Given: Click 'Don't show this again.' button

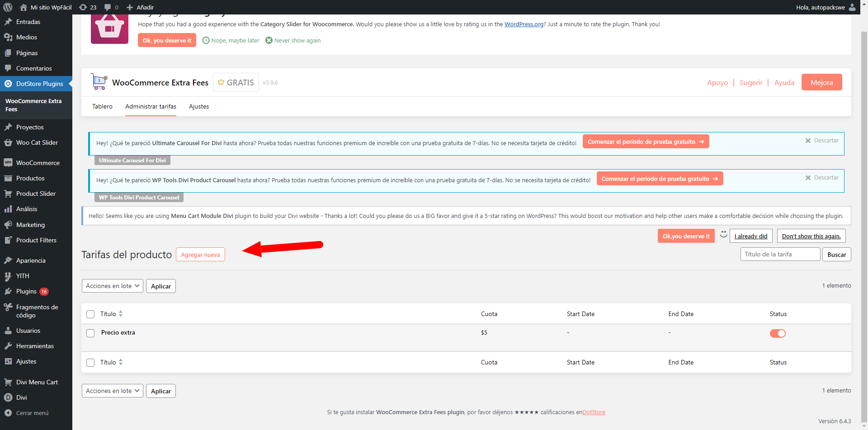Looking at the screenshot, I should pos(811,236).
